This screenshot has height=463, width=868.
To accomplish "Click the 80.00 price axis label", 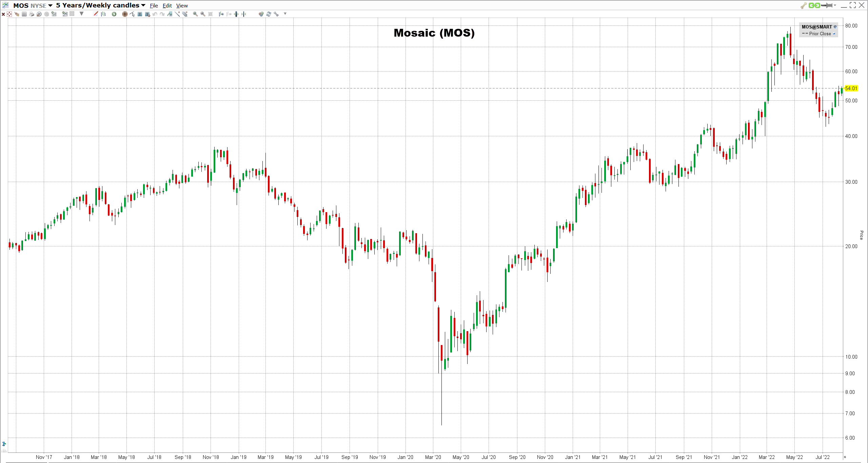I will [851, 26].
